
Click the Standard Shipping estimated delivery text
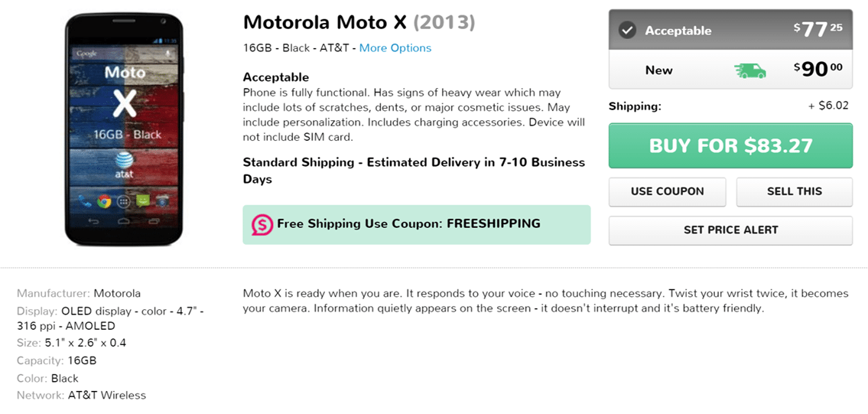point(413,171)
